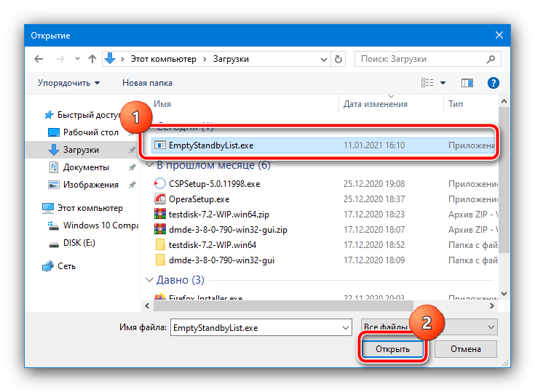Click the pin icon next to Загрузки
Viewport: 535px width, 392px height.
[x=132, y=150]
